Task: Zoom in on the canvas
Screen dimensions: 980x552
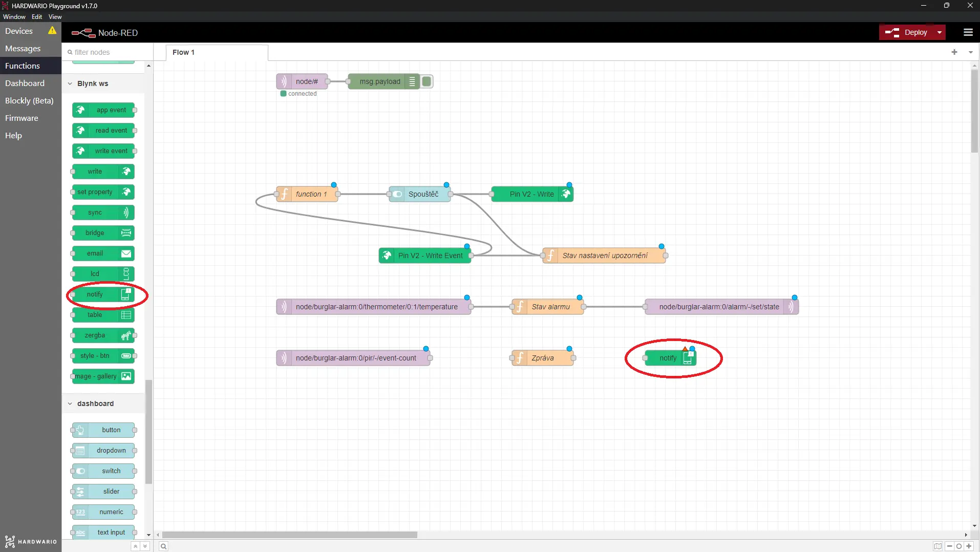Action: pos(969,546)
